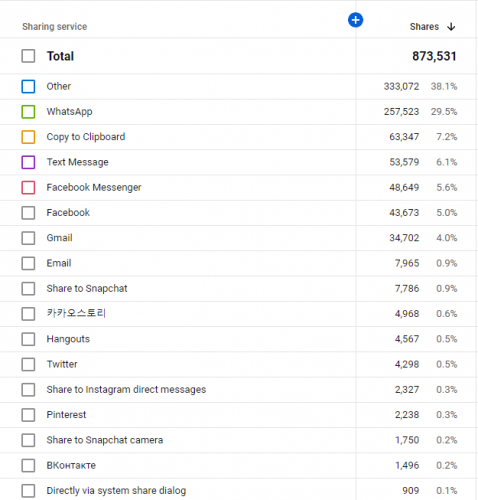
Task: Click the Share to Snapchat row label
Action: click(87, 289)
